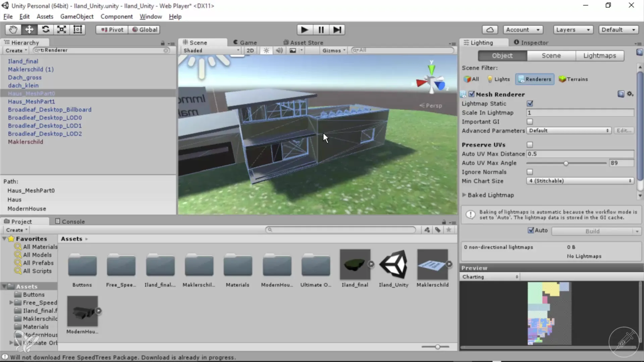644x362 pixels.
Task: Switch to Lightmaps section
Action: pos(600,56)
